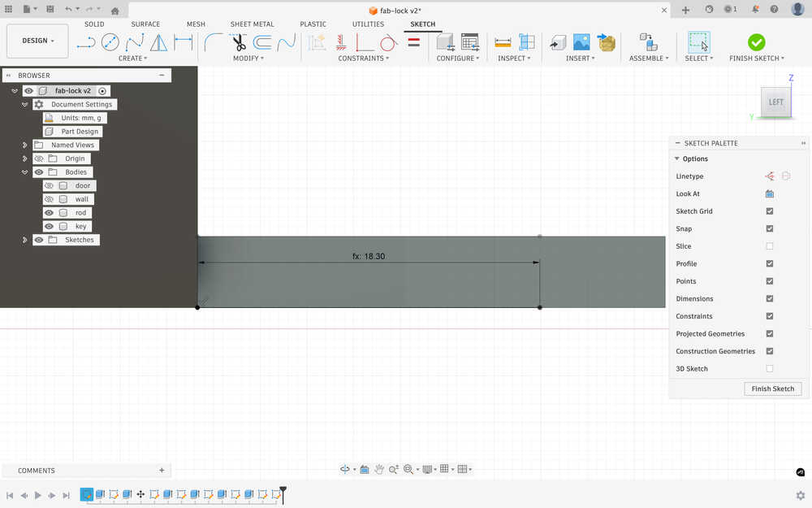Image resolution: width=812 pixels, height=508 pixels.
Task: Click the Sketch Dimension tool
Action: coord(184,42)
